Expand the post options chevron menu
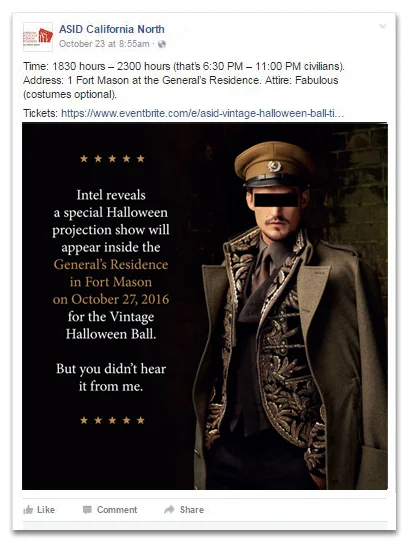The height and width of the screenshot is (542, 408). click(382, 26)
